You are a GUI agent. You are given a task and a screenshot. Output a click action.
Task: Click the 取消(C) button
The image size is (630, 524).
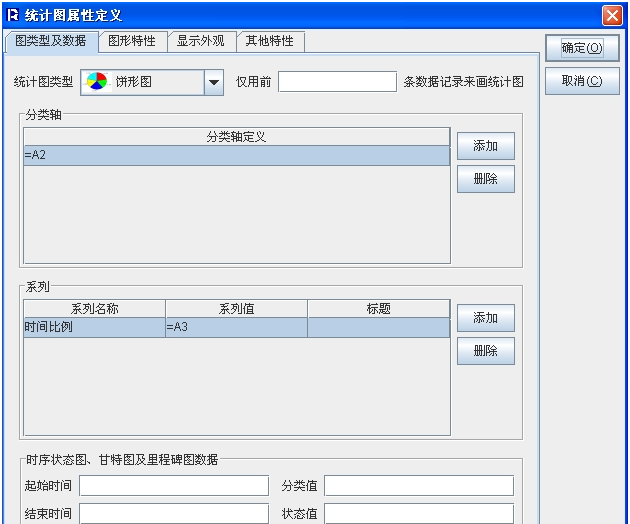pos(582,81)
